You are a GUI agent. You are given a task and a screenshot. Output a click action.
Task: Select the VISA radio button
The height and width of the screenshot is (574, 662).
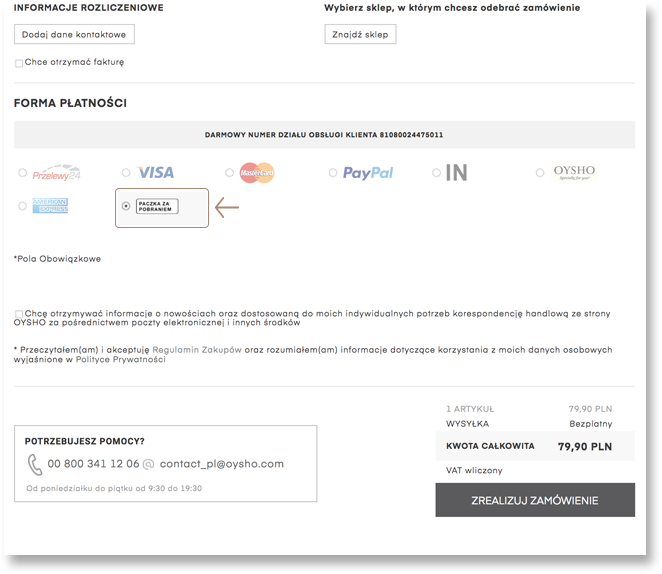point(126,173)
